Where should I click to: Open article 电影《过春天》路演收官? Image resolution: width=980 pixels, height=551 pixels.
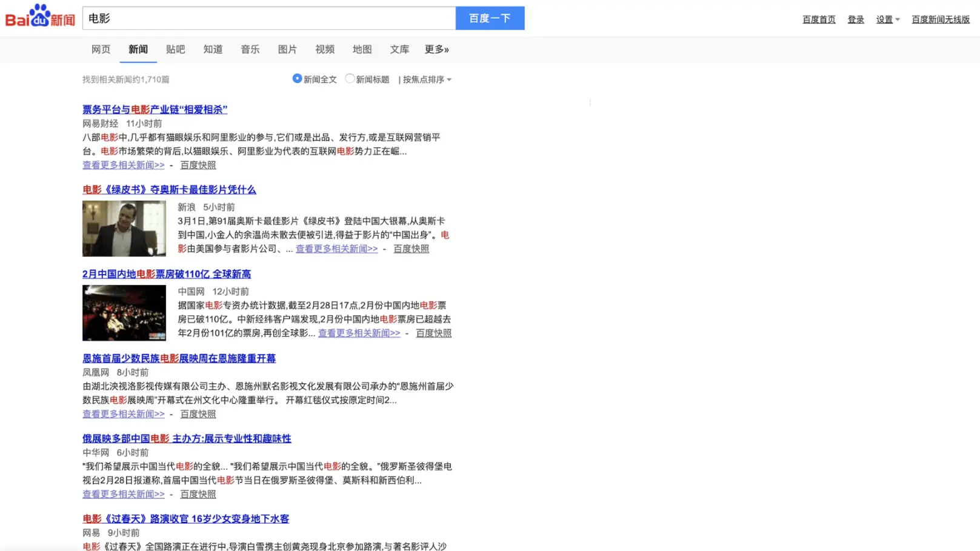(x=186, y=519)
